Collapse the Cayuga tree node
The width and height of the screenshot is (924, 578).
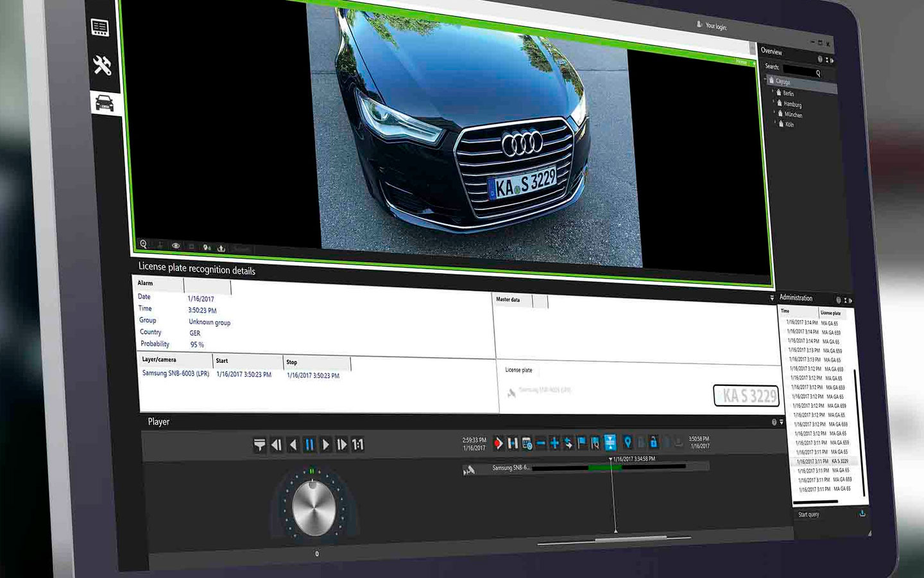[766, 79]
